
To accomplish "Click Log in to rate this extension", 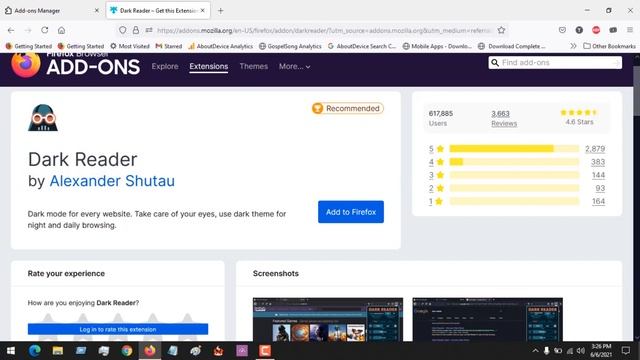I will 118,329.
